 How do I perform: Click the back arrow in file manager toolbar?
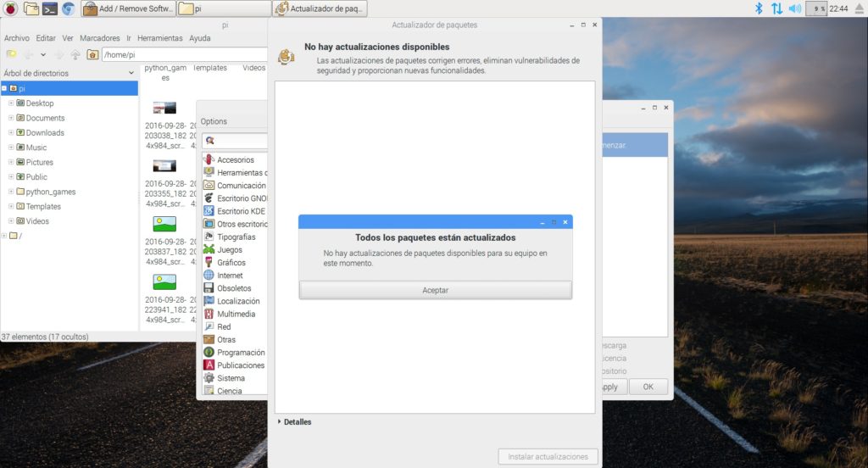coord(28,54)
